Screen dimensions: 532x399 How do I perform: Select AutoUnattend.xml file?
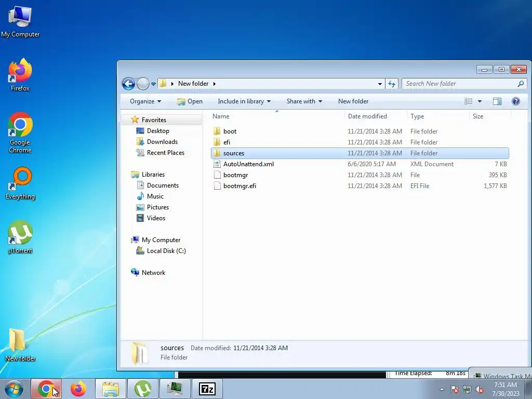(360, 164)
